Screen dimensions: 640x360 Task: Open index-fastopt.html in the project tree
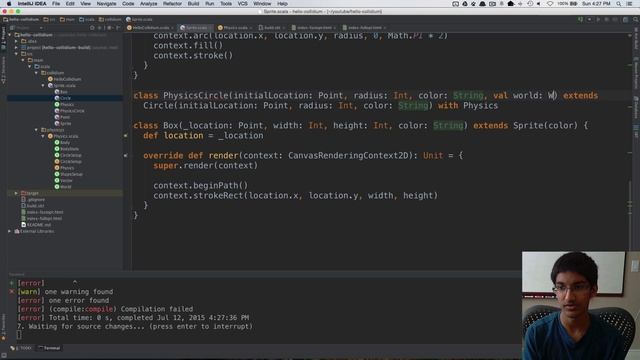[42, 212]
